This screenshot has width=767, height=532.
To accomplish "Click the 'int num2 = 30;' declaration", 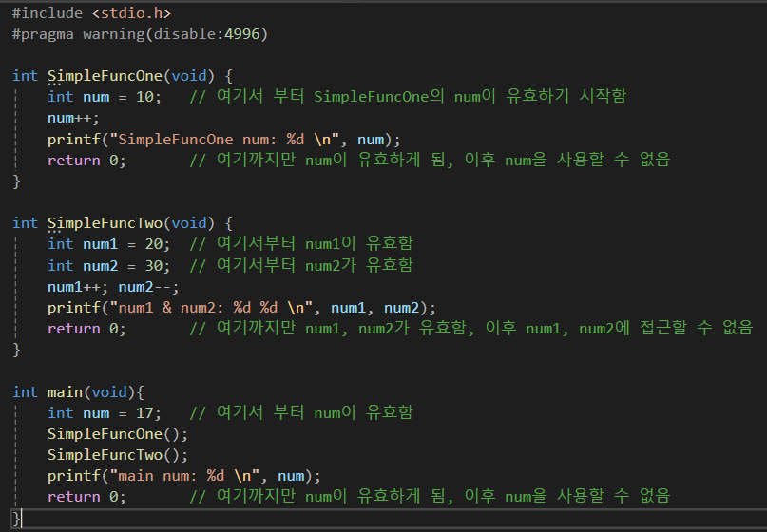I will 108,266.
